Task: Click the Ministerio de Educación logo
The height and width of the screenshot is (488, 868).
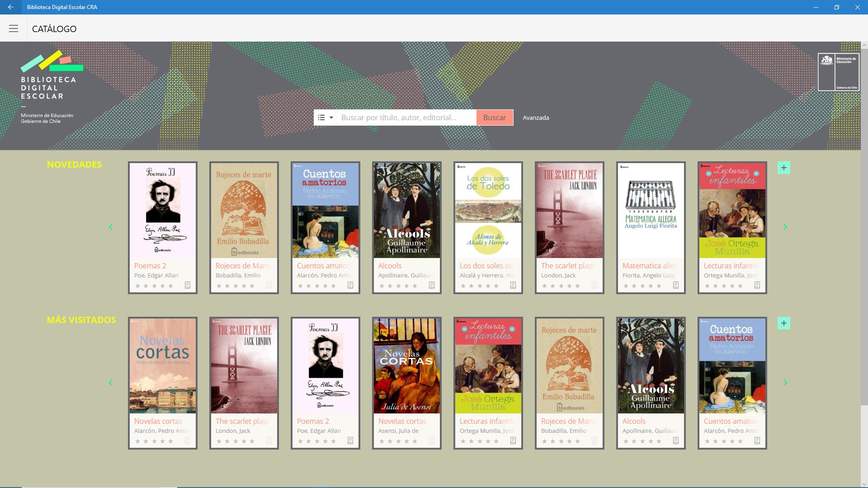Action: tap(838, 72)
